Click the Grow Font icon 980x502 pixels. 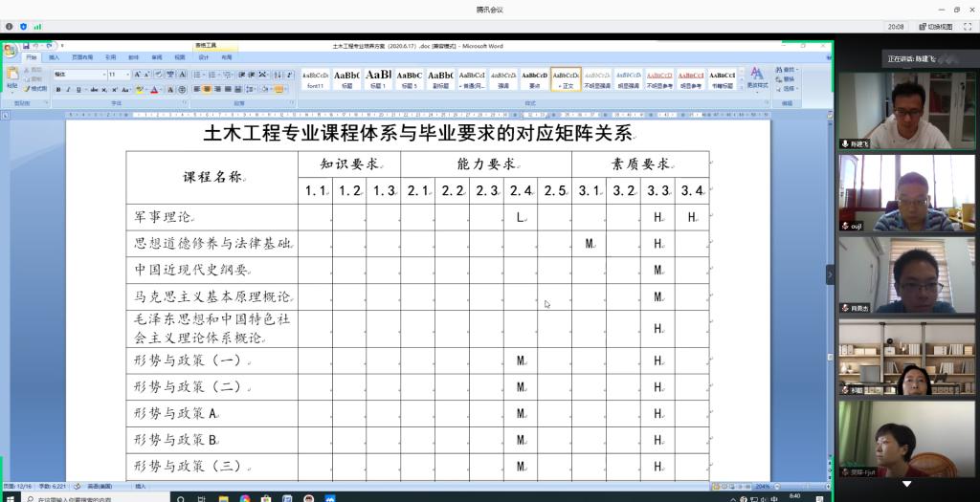(137, 74)
